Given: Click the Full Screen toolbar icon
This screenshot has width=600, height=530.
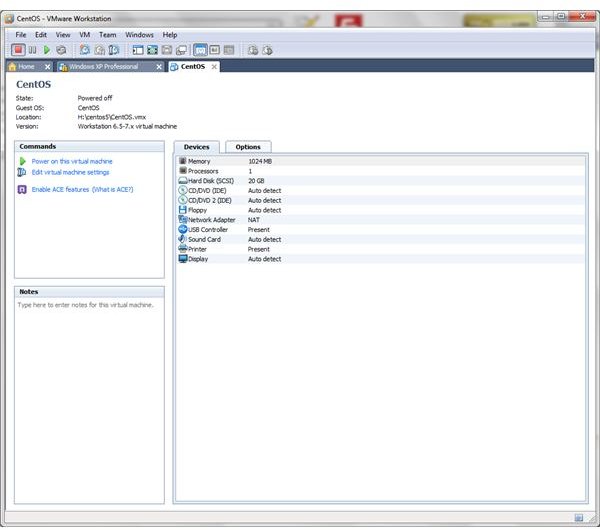Looking at the screenshot, I should tap(152, 50).
